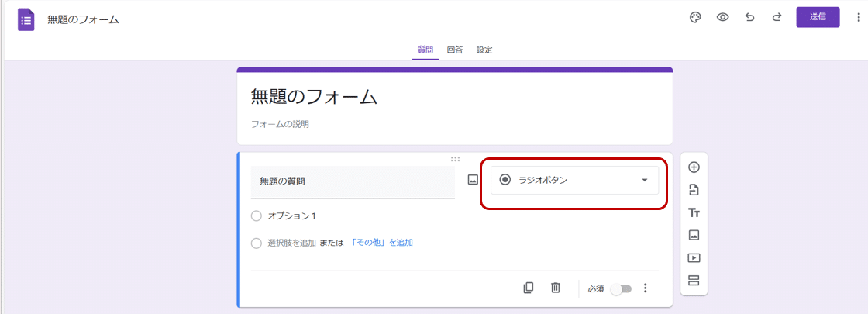This screenshot has width=868, height=314.
Task: Open the ラジオボタン question type dropdown
Action: pyautogui.click(x=574, y=180)
